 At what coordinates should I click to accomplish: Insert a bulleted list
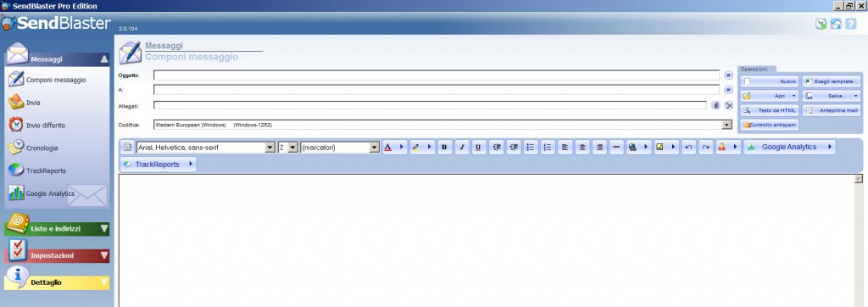531,148
